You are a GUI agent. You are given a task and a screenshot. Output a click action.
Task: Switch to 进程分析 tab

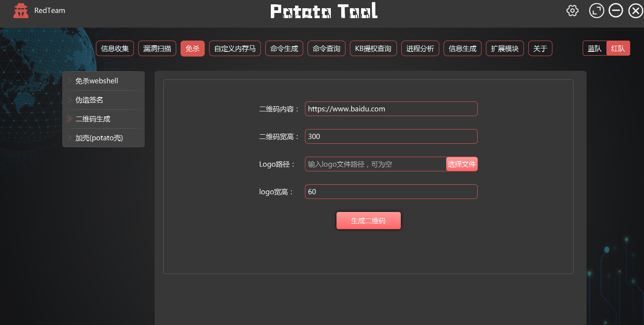point(420,48)
